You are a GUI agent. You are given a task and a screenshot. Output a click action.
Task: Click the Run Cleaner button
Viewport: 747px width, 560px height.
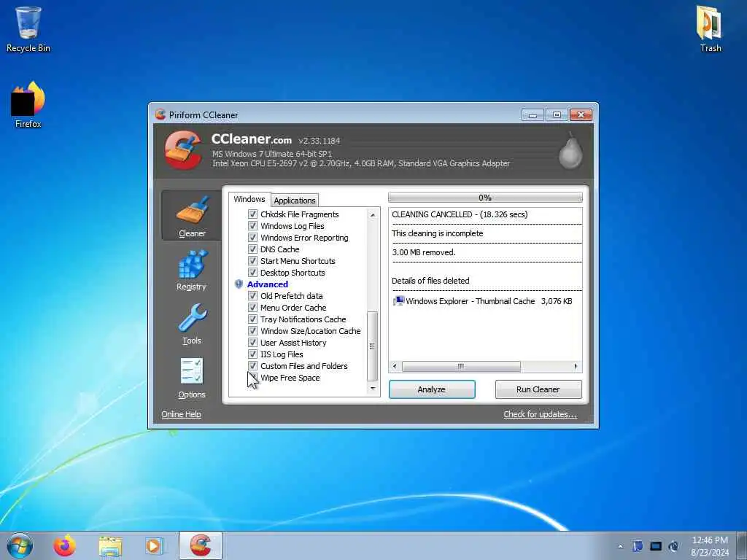538,389
